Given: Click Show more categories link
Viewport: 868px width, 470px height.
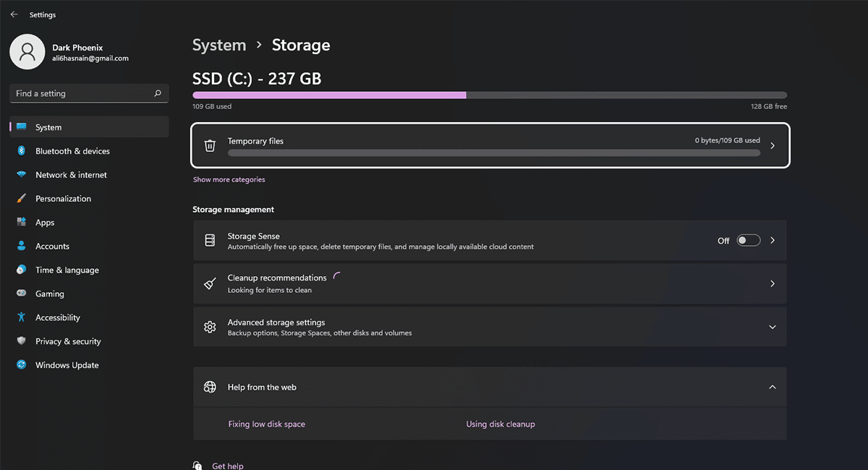Looking at the screenshot, I should pyautogui.click(x=229, y=179).
